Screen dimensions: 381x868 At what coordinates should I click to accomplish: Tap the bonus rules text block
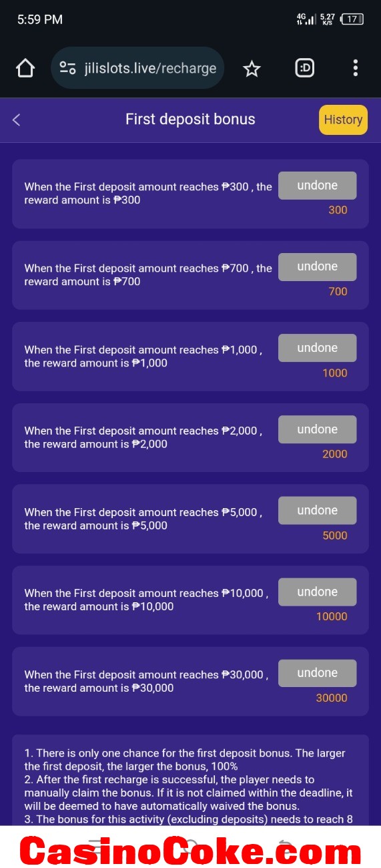(190, 780)
